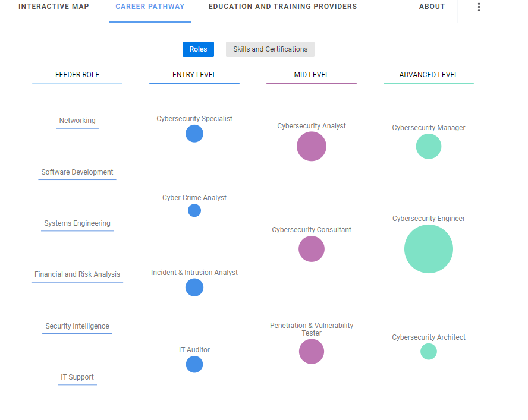Click the Cybersecurity Specialist blue circle

[x=194, y=134]
